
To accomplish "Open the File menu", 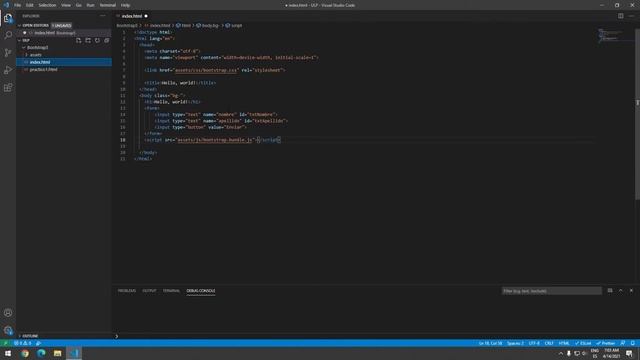I will [18, 5].
